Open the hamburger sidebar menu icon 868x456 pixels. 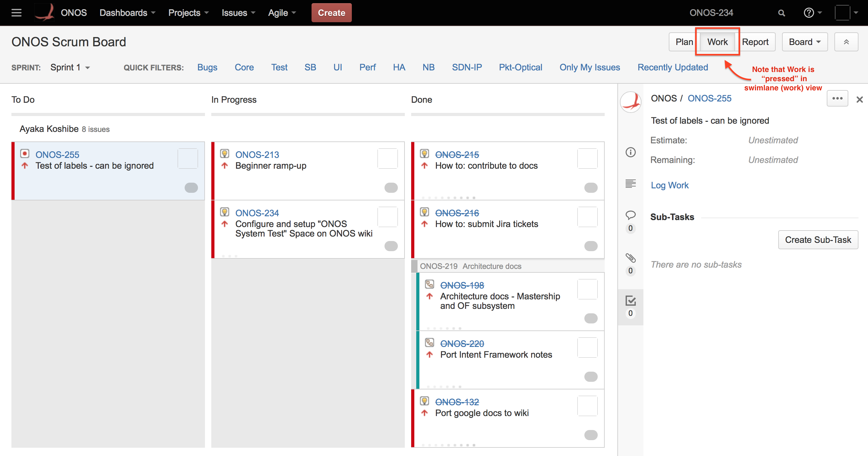(16, 13)
